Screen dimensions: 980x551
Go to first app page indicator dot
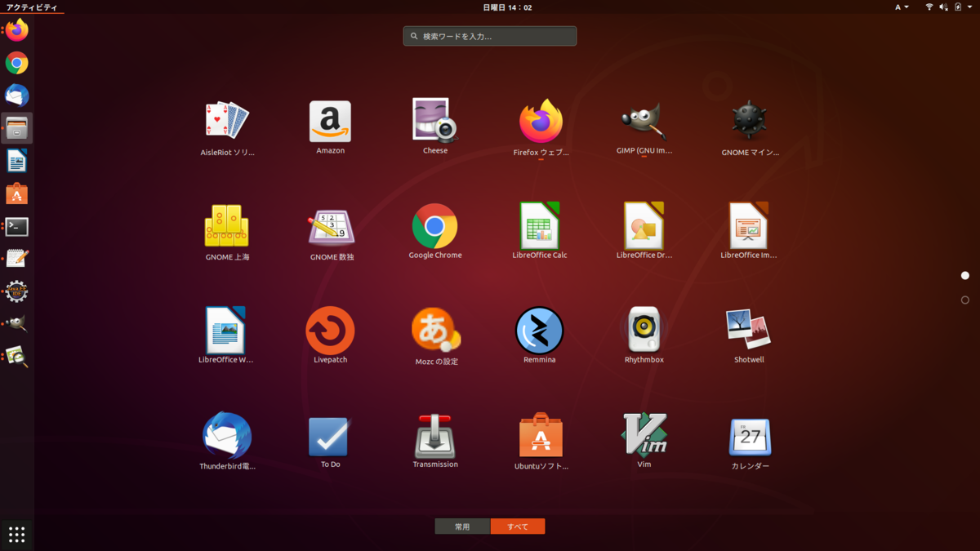[965, 276]
